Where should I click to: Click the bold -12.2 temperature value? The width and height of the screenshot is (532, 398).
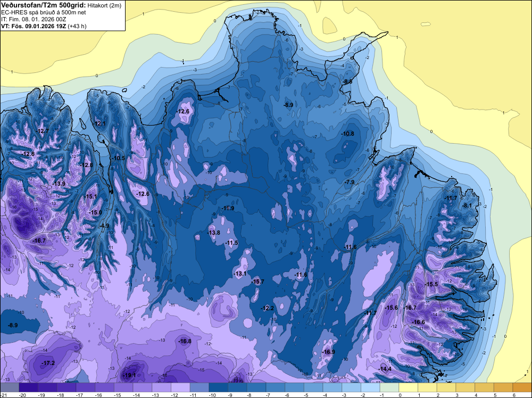coord(267,308)
